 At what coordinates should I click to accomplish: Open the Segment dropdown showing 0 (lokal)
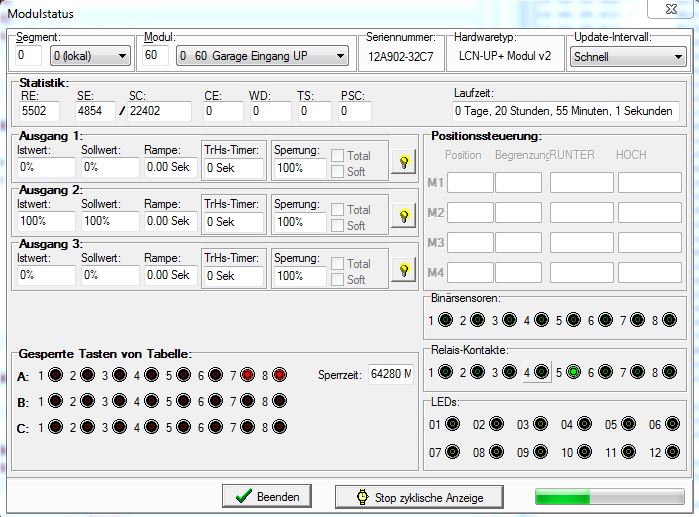[90, 57]
